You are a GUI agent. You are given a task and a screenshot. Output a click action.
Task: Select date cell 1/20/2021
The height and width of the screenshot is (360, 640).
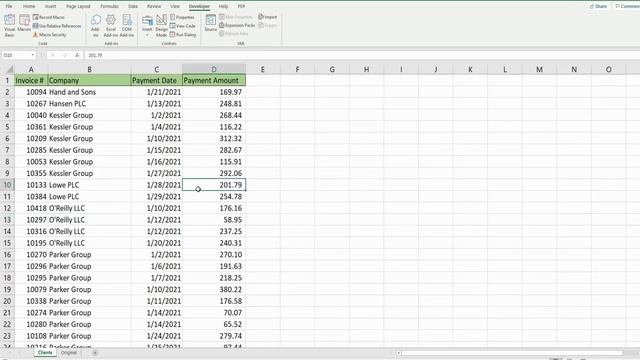[x=156, y=243]
